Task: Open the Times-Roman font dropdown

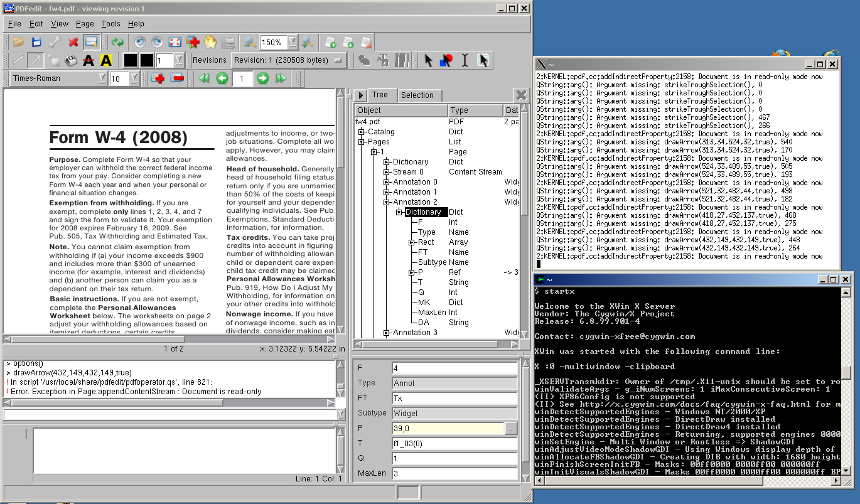Action: coord(102,78)
